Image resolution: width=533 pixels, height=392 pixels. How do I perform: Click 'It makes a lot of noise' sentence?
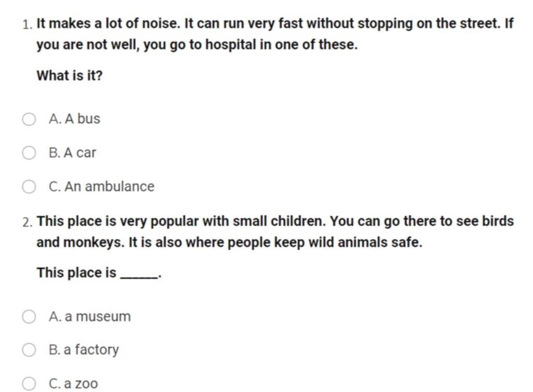click(x=108, y=23)
